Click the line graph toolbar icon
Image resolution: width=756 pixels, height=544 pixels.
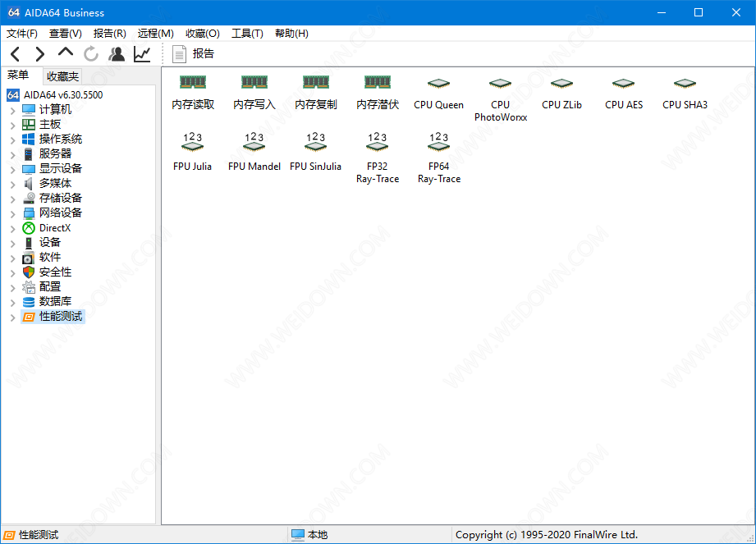pyautogui.click(x=142, y=54)
